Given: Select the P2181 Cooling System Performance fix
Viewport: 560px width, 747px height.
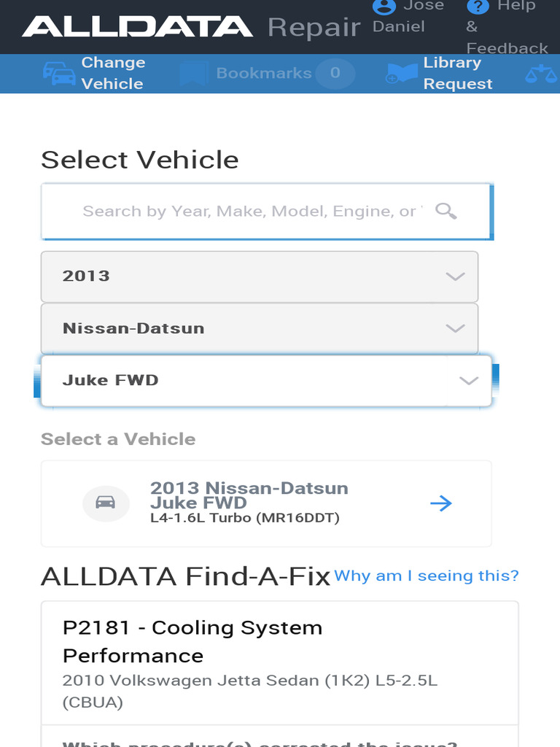Looking at the screenshot, I should [x=192, y=641].
